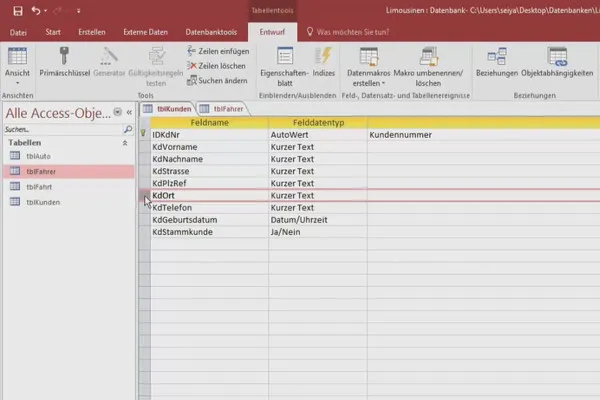Click the KdOrt field name cell
The image size is (600, 400).
point(209,196)
